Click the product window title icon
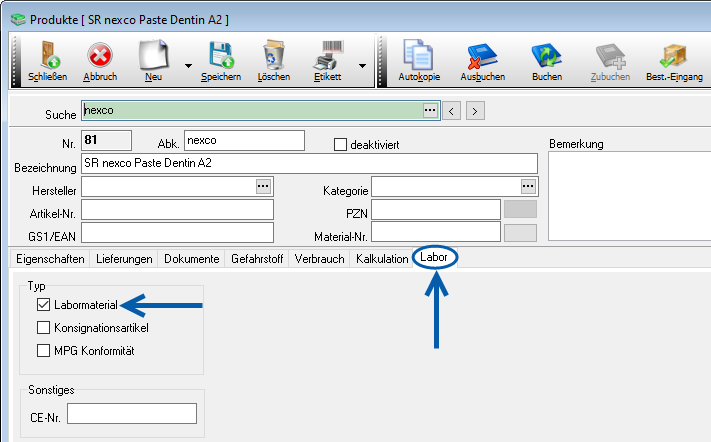This screenshot has height=442, width=711. pyautogui.click(x=18, y=19)
